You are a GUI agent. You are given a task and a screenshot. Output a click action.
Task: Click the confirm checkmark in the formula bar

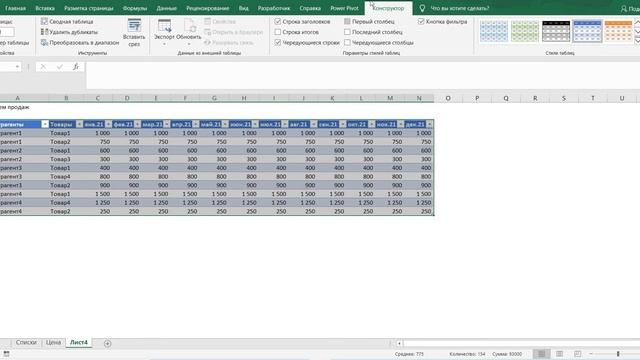click(60, 67)
